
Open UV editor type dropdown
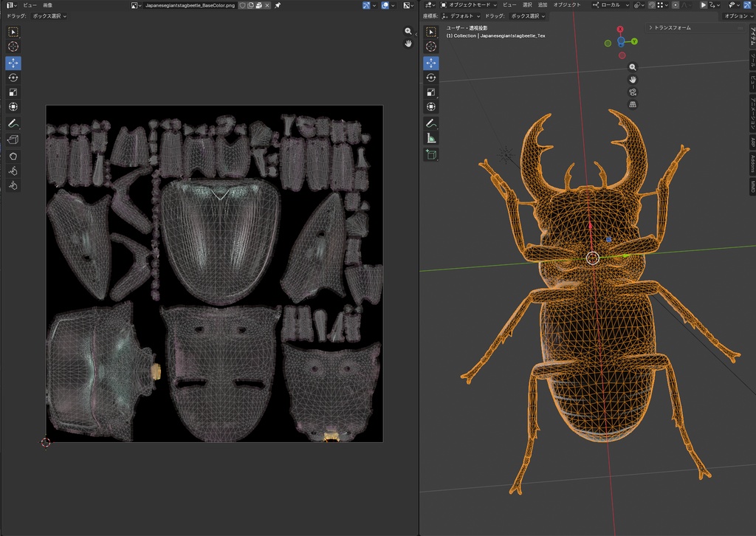(12, 5)
